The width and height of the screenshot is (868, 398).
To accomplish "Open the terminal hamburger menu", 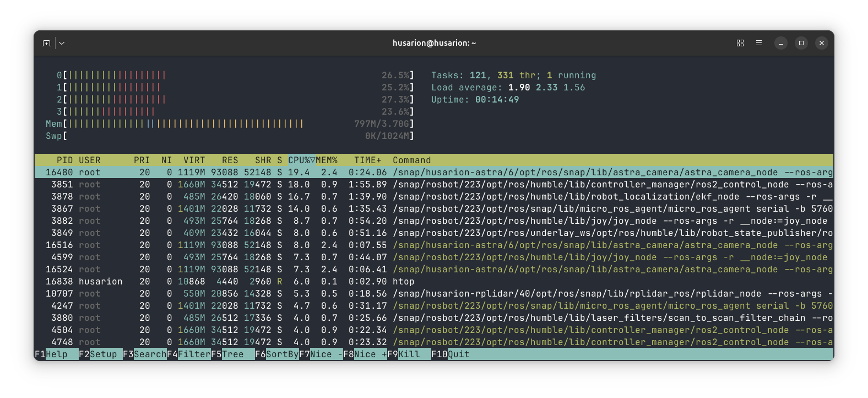I will coord(758,43).
